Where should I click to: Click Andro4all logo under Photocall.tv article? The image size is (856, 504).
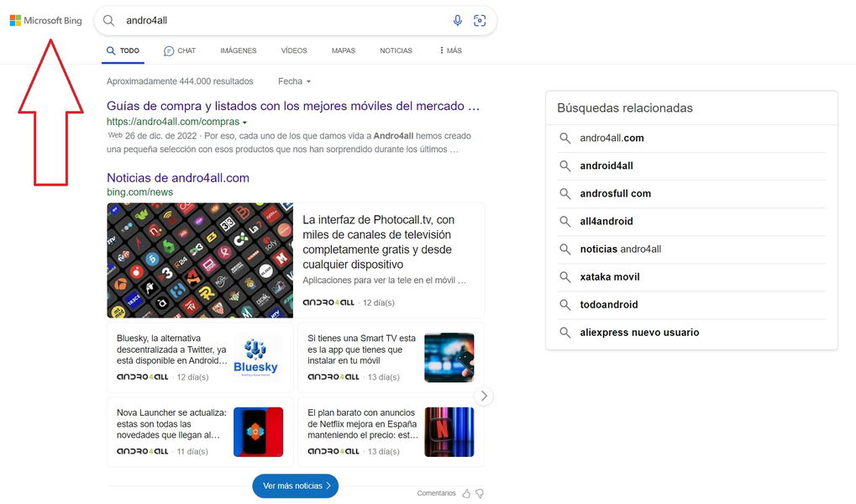[328, 302]
